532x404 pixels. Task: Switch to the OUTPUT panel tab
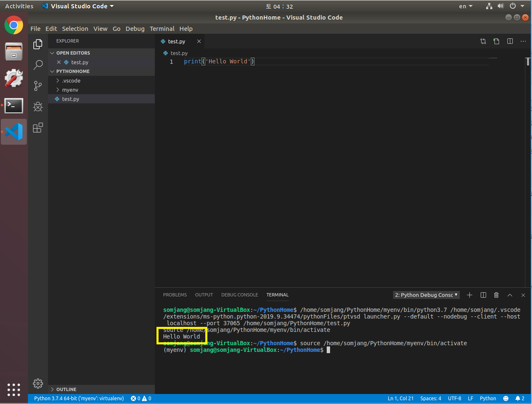pos(204,295)
